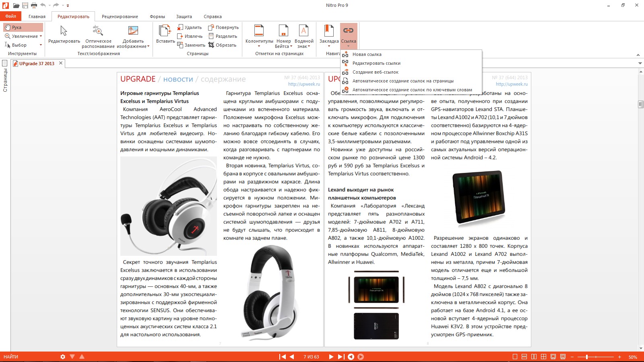
Task: Select Автоматическое создание ссылок по ключевым словам
Action: [411, 90]
